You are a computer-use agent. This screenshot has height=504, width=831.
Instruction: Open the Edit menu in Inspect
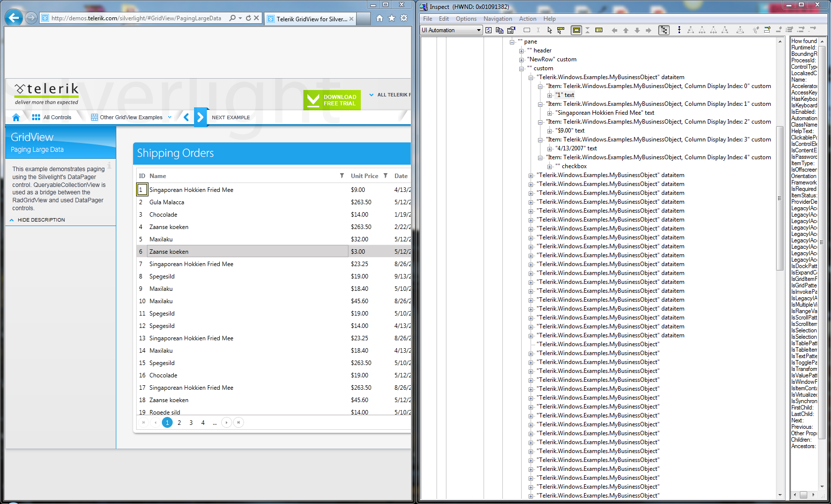click(444, 19)
